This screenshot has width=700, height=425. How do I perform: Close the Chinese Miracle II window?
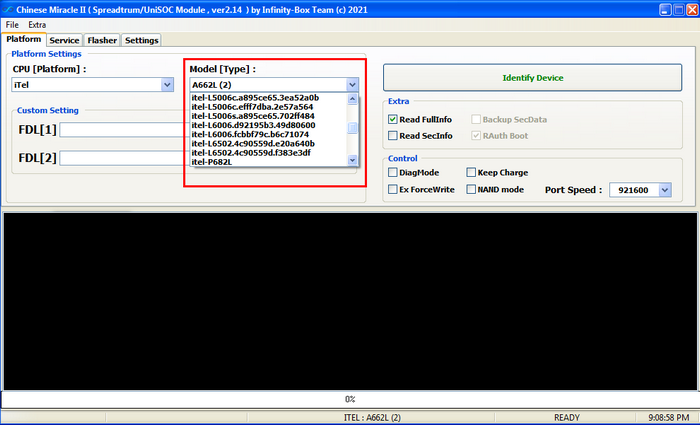(x=692, y=9)
